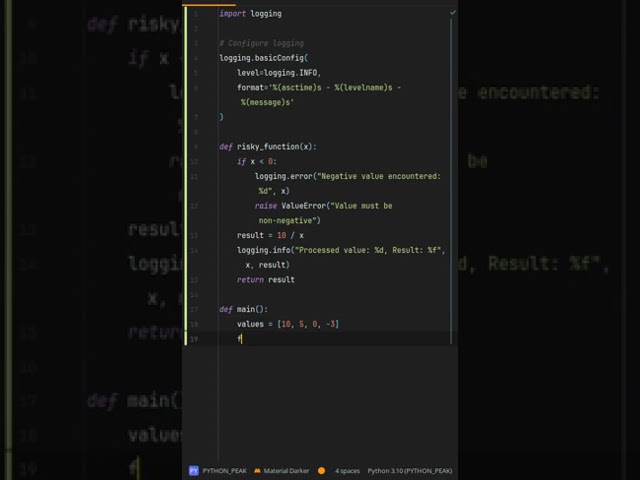
Task: Click 'level=logging.INFO,' argument
Action: coord(279,73)
